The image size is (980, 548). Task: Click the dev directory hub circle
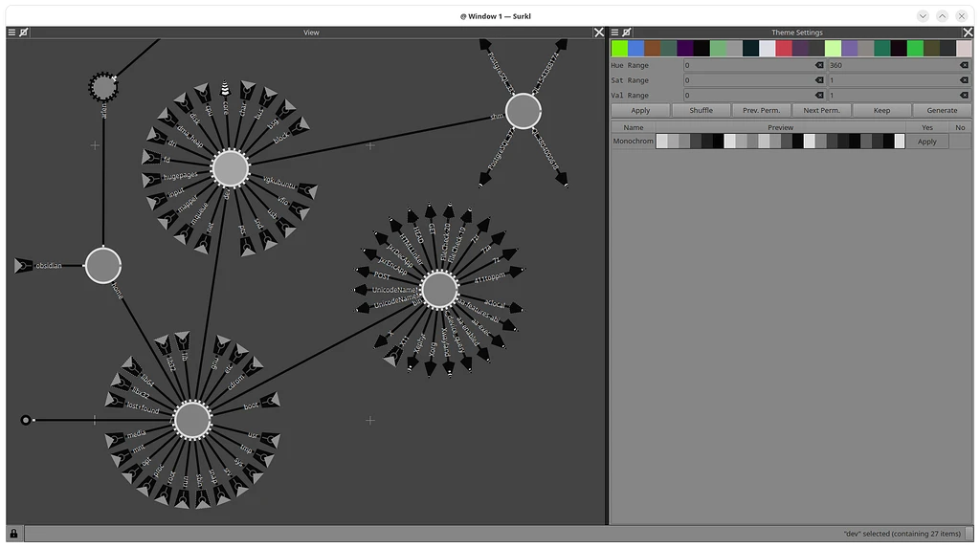[230, 168]
